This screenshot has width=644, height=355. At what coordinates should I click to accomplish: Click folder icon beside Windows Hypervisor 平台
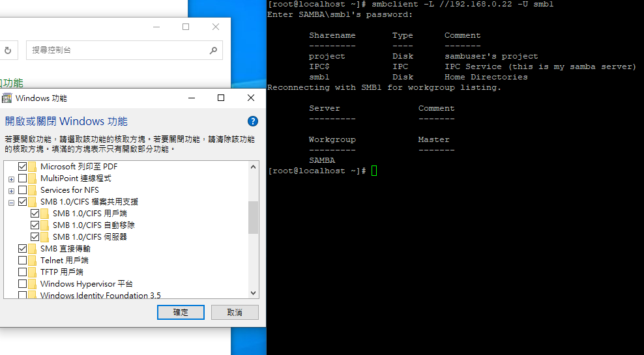pyautogui.click(x=33, y=283)
